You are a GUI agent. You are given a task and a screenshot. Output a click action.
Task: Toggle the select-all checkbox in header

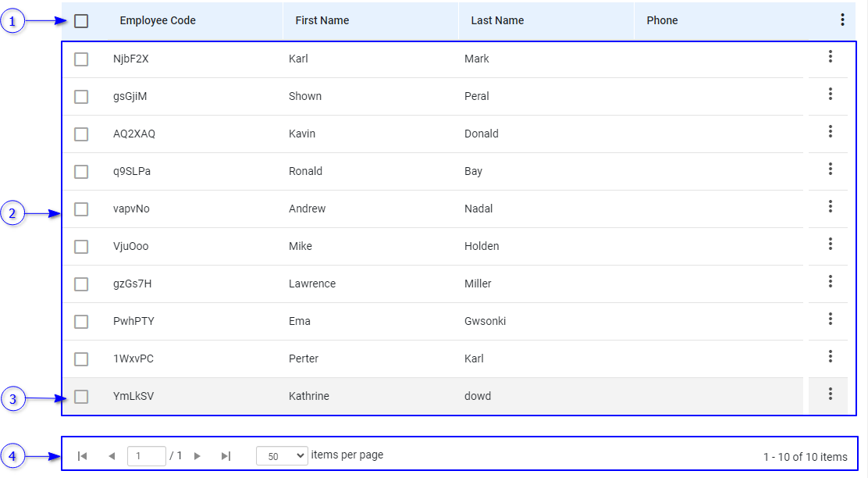click(x=81, y=21)
